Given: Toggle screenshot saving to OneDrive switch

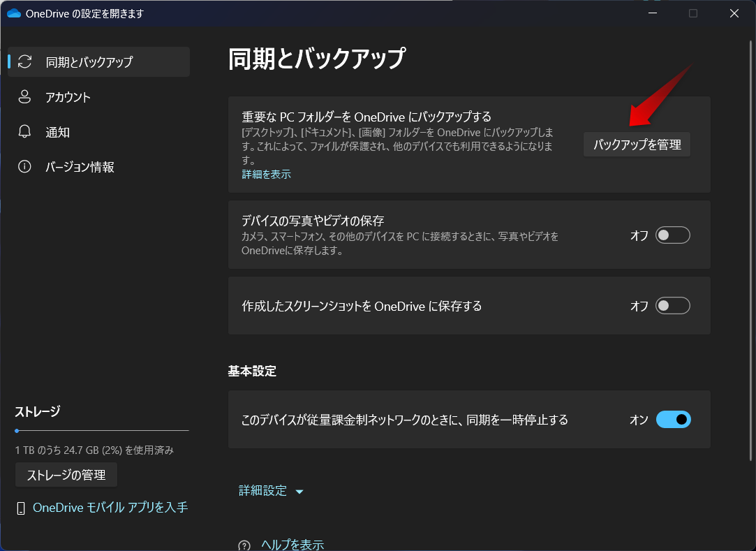Looking at the screenshot, I should pyautogui.click(x=673, y=306).
